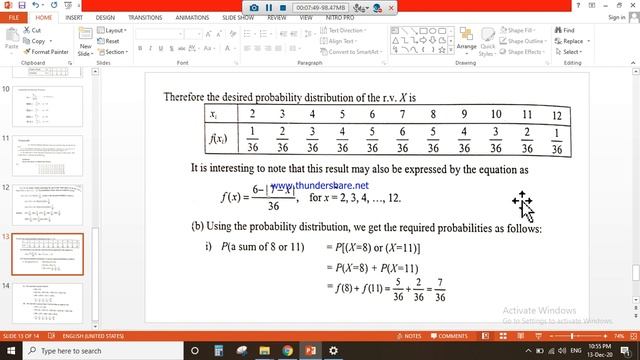This screenshot has height=360, width=640.
Task: Select slide 14 thumbnail
Action: 47,303
